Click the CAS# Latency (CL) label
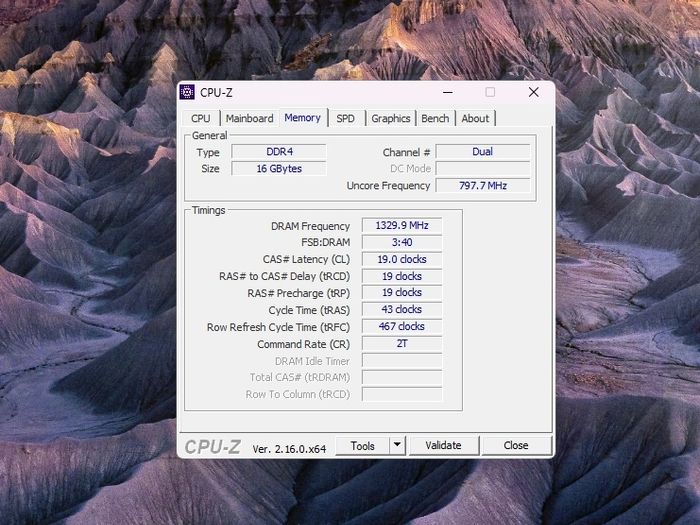The width and height of the screenshot is (700, 525). (306, 259)
